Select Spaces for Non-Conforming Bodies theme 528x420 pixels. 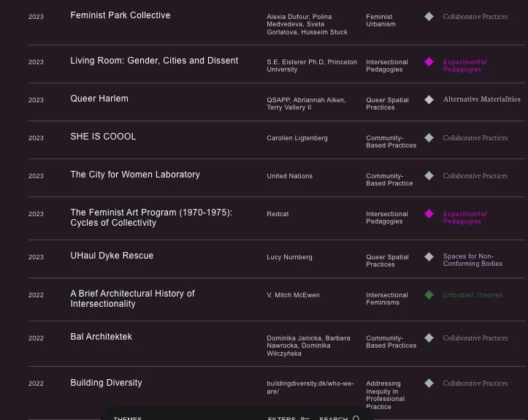(472, 260)
